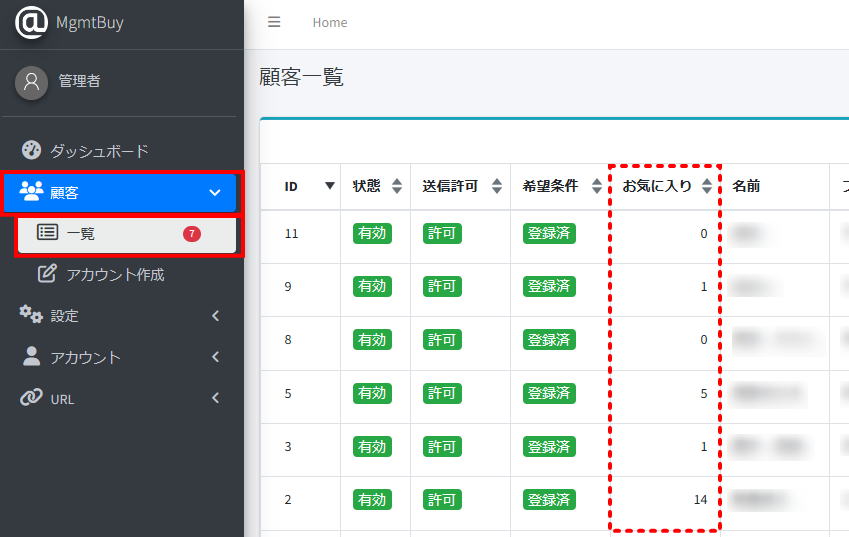Sort by 状態 column arrows

(x=397, y=186)
